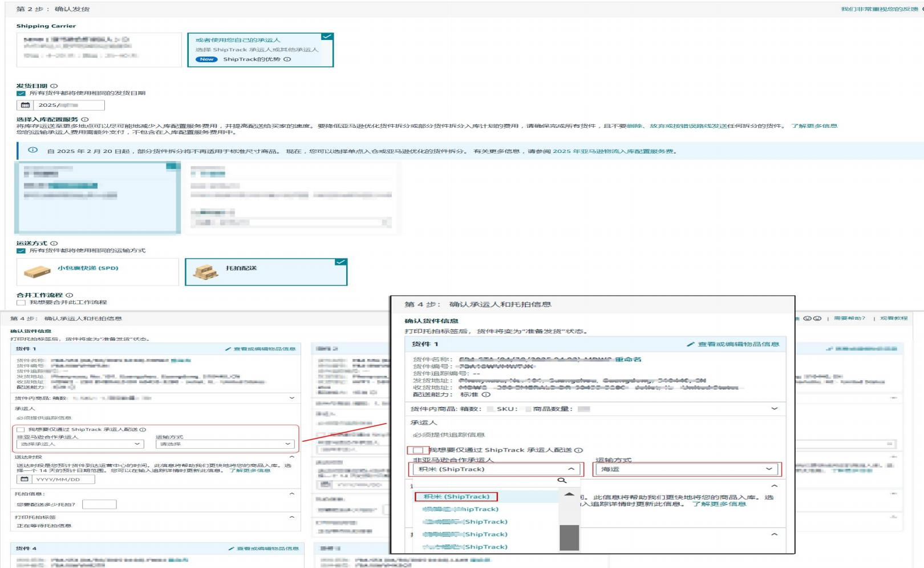924x568 pixels.
Task: Toggle 所有货件都将使用相同的发货日期 checkbox
Action: coord(21,93)
